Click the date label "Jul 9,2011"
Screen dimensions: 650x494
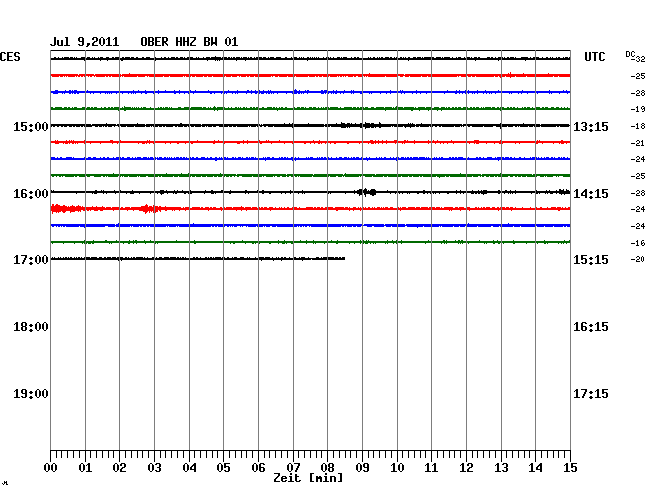click(x=85, y=42)
